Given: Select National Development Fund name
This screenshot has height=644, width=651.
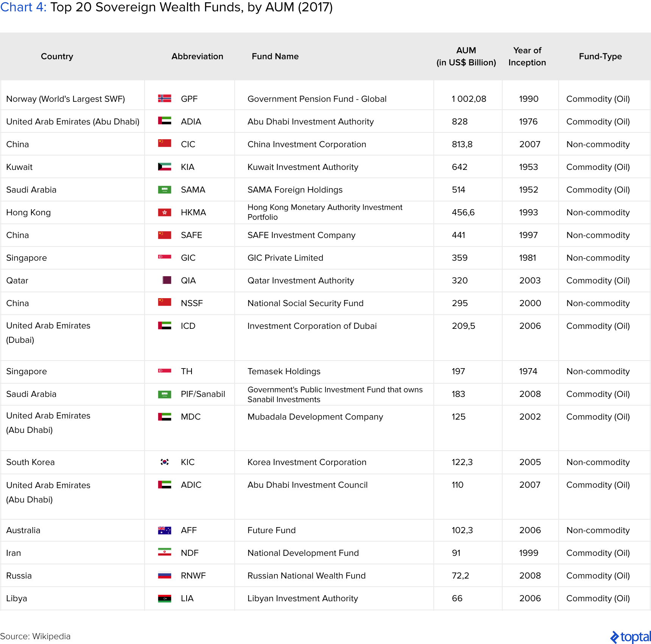Looking at the screenshot, I should (303, 553).
